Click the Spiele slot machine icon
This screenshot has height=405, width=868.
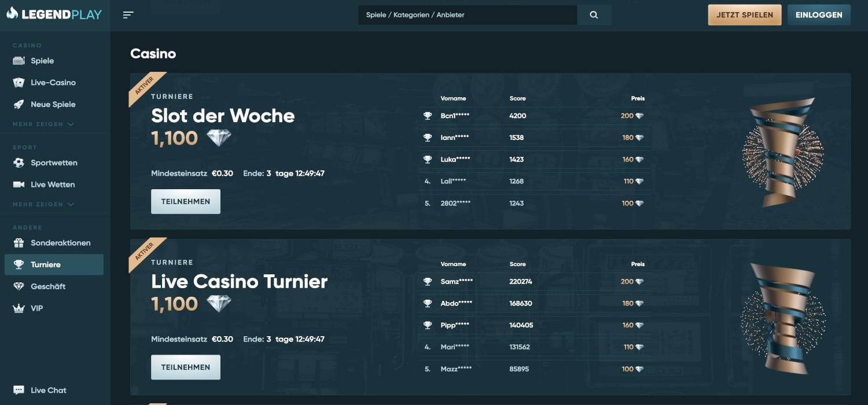(19, 61)
